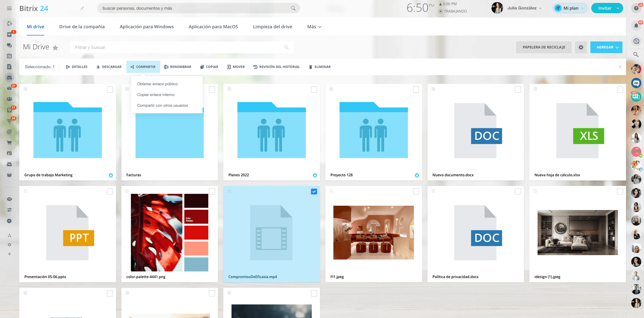Open the target marketing icon in sidebar
644x318 pixels.
point(9,132)
